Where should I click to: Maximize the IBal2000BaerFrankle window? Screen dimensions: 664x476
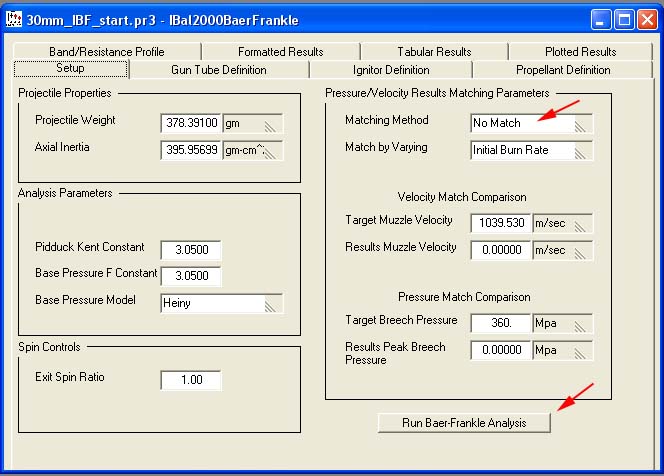tap(625, 19)
